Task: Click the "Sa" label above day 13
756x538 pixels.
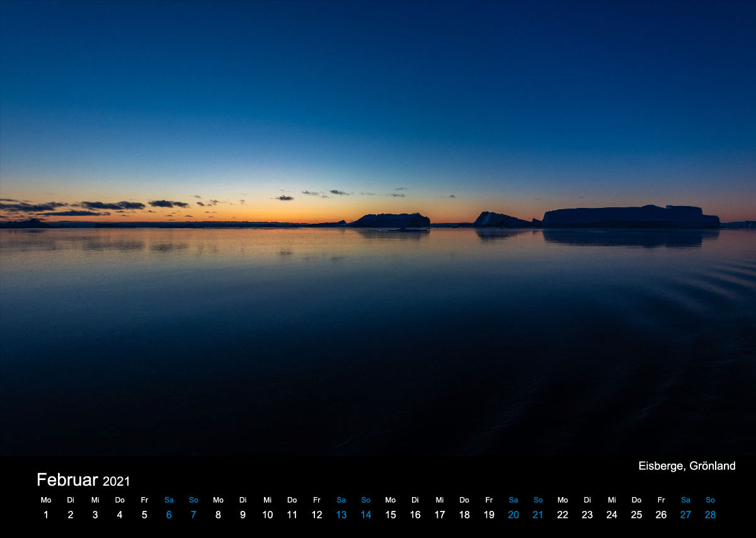Action: [x=341, y=500]
